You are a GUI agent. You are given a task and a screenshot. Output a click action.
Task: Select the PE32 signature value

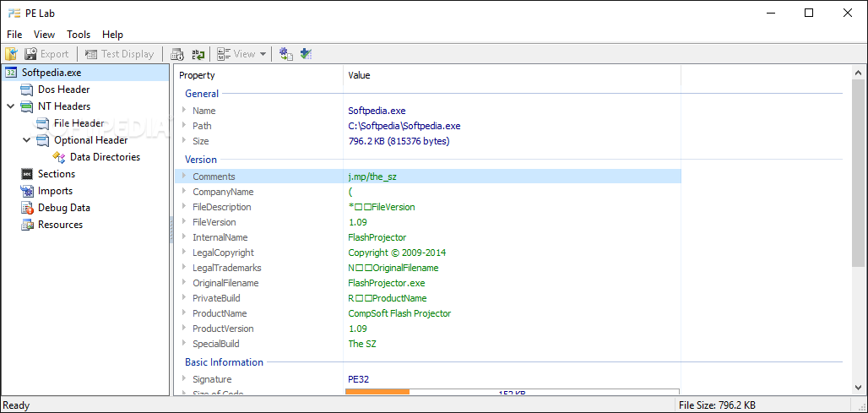(x=358, y=379)
